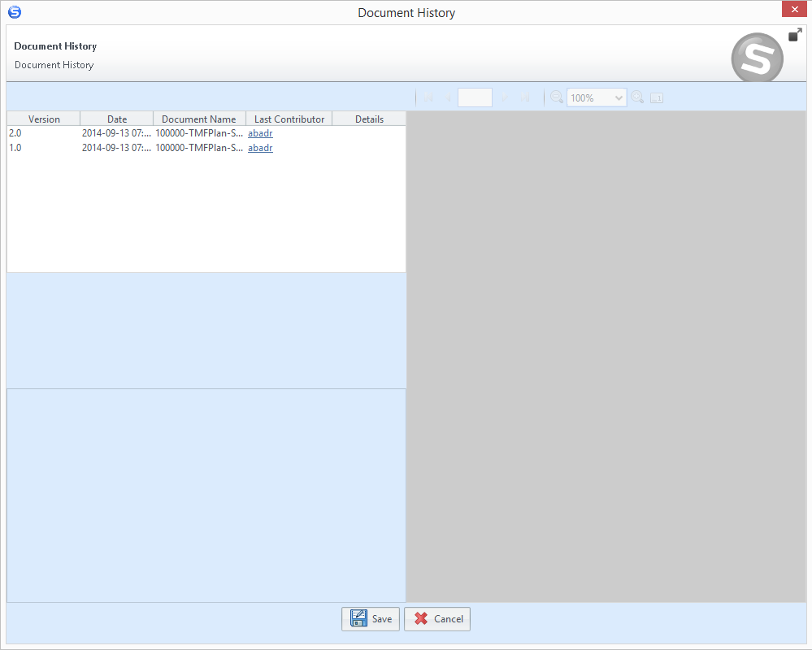This screenshot has height=650, width=812.
Task: Open the 100% zoom level dropdown
Action: point(597,97)
